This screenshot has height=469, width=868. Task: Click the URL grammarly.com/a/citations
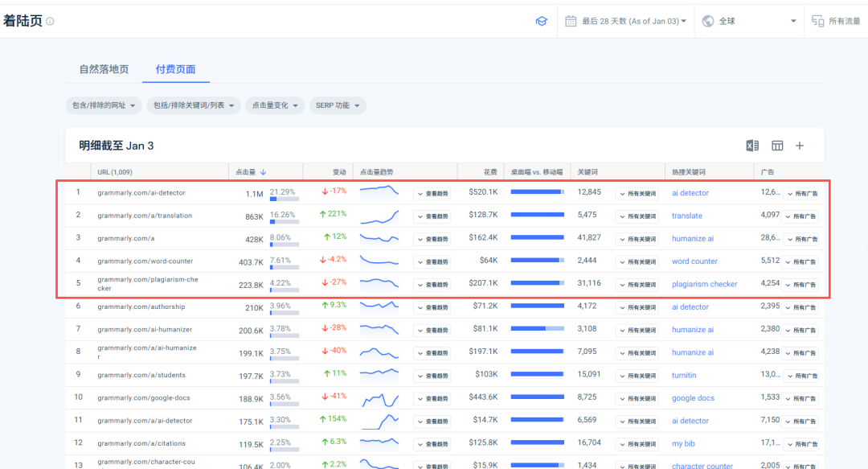click(x=141, y=443)
